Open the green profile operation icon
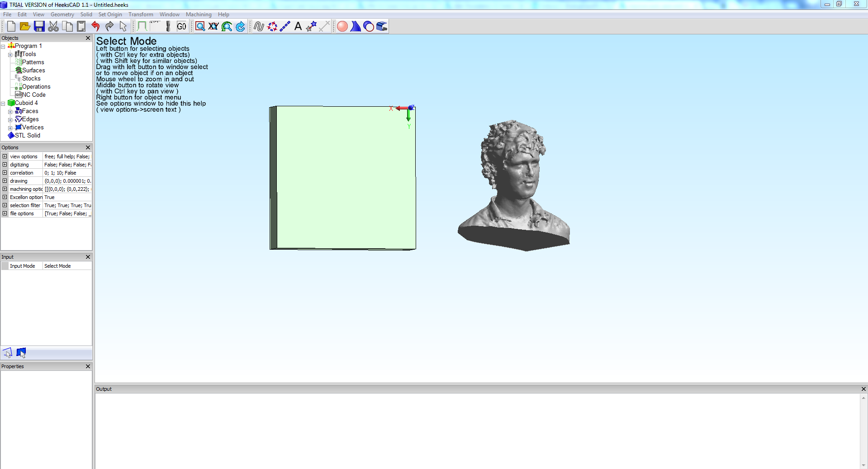Viewport: 868px width, 469px height. 142,27
